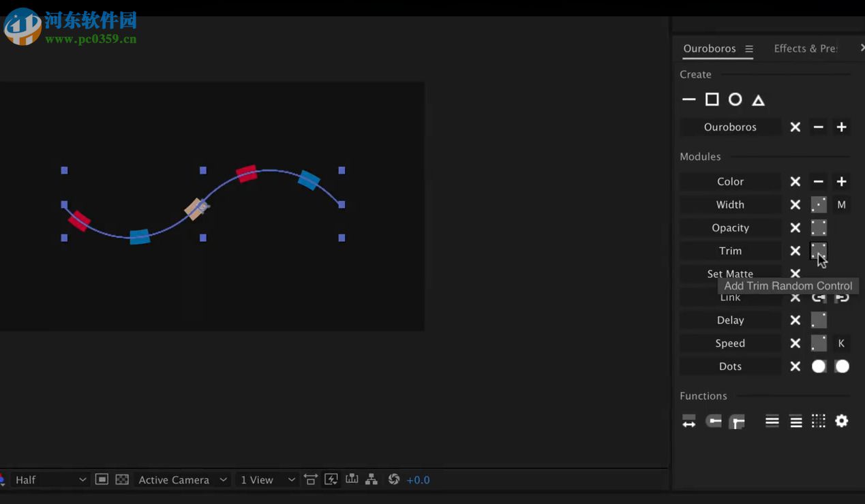The image size is (865, 504).
Task: Apply the Width module
Action: 730,204
